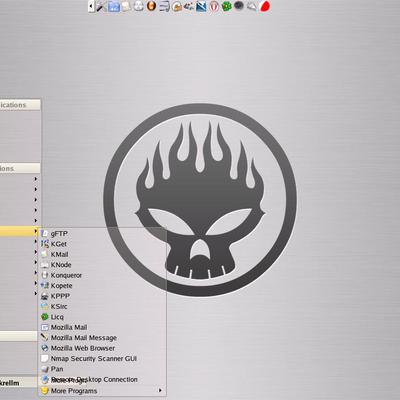Collapse the top dock with its left arrow

click(91, 6)
